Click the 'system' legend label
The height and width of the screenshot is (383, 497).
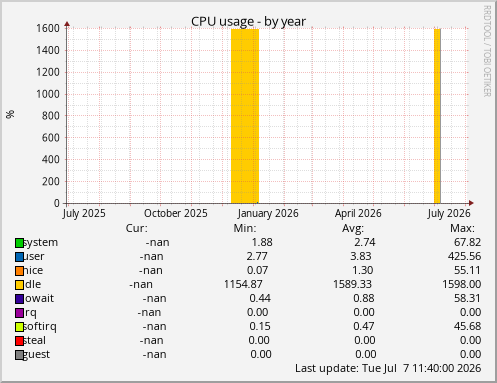41,242
